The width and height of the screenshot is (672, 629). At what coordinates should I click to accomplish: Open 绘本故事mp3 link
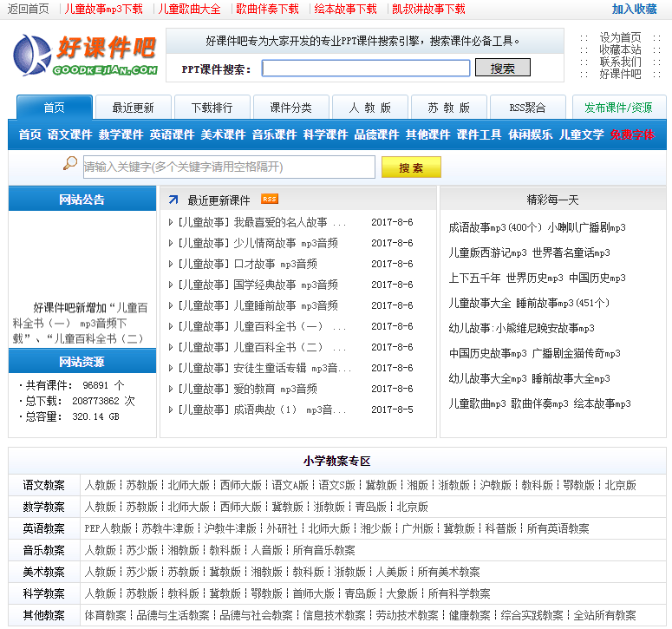point(602,404)
